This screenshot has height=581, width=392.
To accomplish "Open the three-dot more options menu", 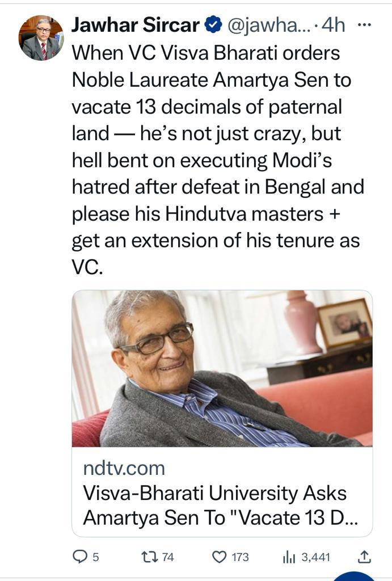I will [x=365, y=25].
